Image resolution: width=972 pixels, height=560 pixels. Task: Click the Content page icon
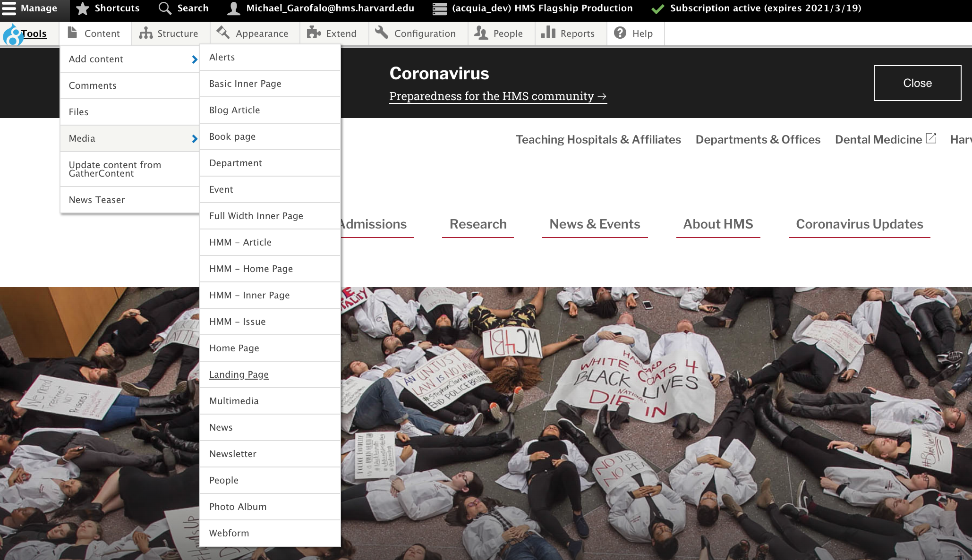[72, 33]
